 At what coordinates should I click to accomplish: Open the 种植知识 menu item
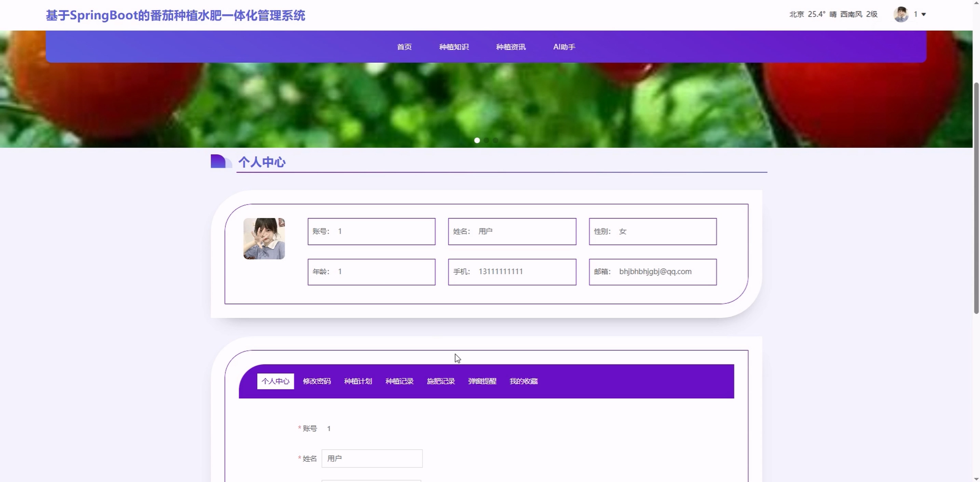tap(453, 47)
